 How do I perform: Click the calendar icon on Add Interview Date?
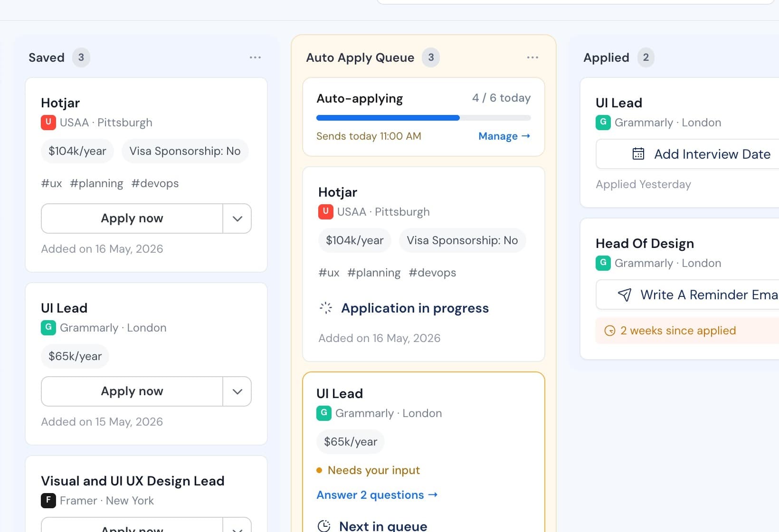638,154
